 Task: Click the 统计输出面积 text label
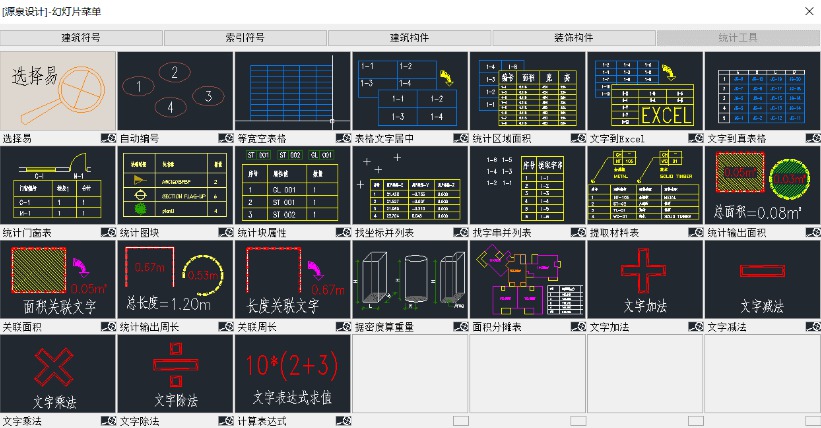tap(737, 233)
